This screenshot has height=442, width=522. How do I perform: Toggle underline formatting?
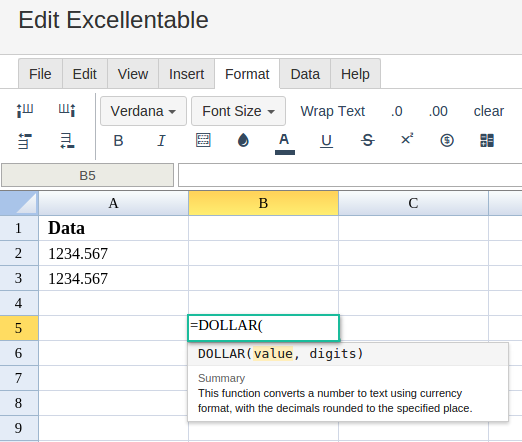click(x=326, y=141)
